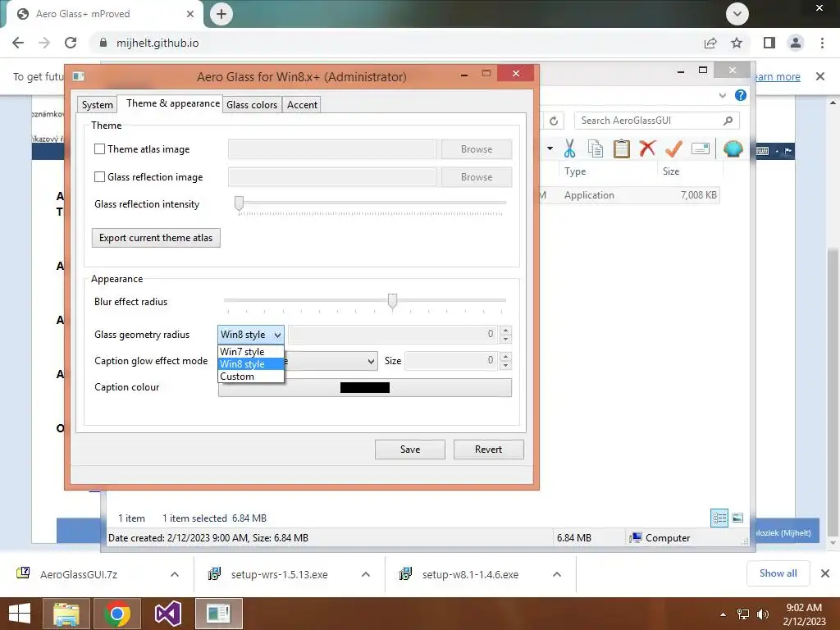This screenshot has height=630, width=840.
Task: Open a new Chrome tab
Action: click(221, 14)
